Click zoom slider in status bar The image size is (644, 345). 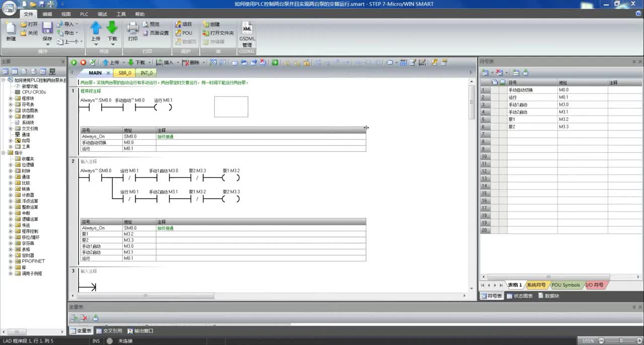[x=622, y=341]
